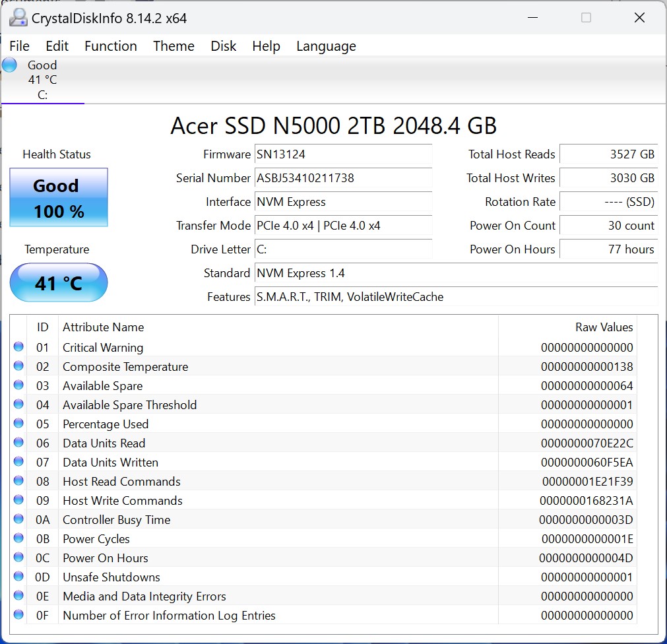Click status orb beside Unsafe Shutdowns
Viewport: 667px width, 644px height.
click(x=18, y=577)
